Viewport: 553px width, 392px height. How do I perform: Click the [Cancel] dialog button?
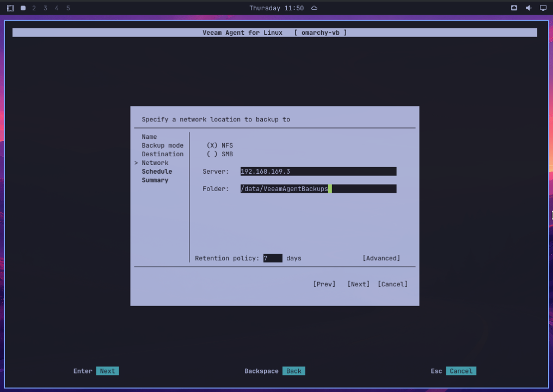392,284
